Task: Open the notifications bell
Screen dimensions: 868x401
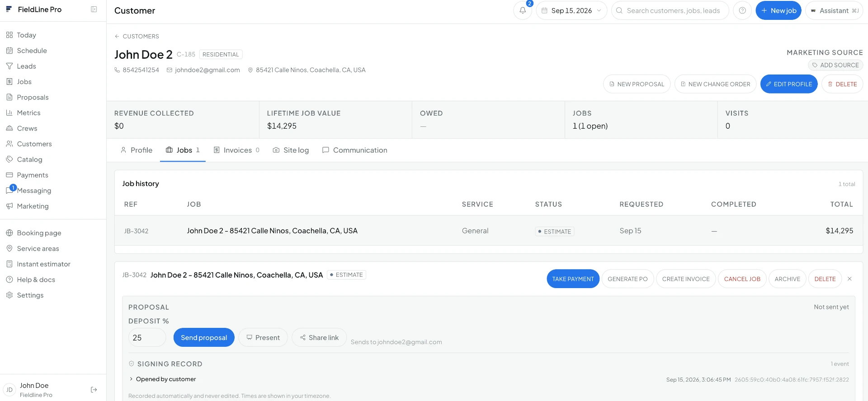Action: coord(523,10)
